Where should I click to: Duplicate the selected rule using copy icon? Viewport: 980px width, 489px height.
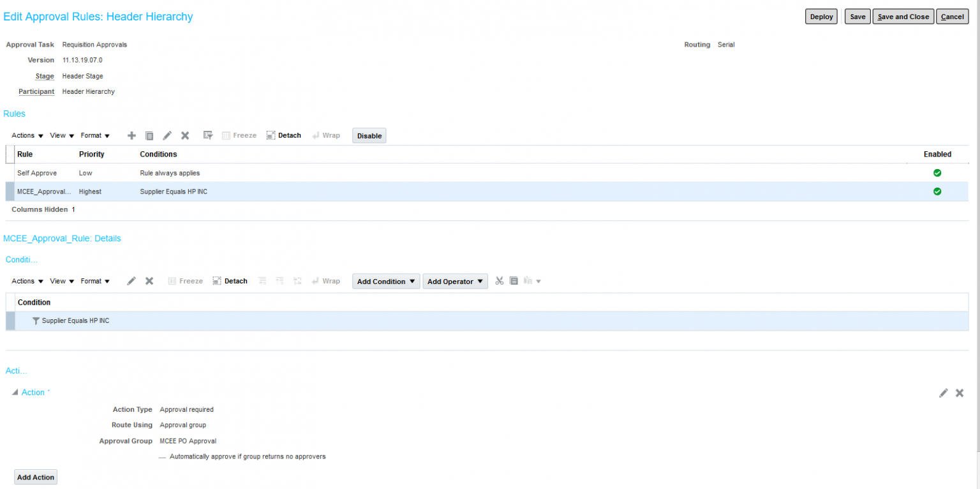149,135
